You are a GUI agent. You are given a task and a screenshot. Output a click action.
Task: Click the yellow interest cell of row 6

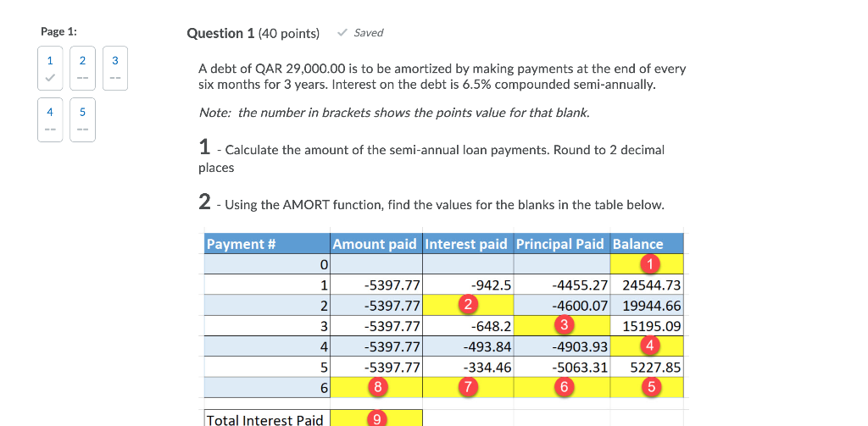[x=468, y=388]
